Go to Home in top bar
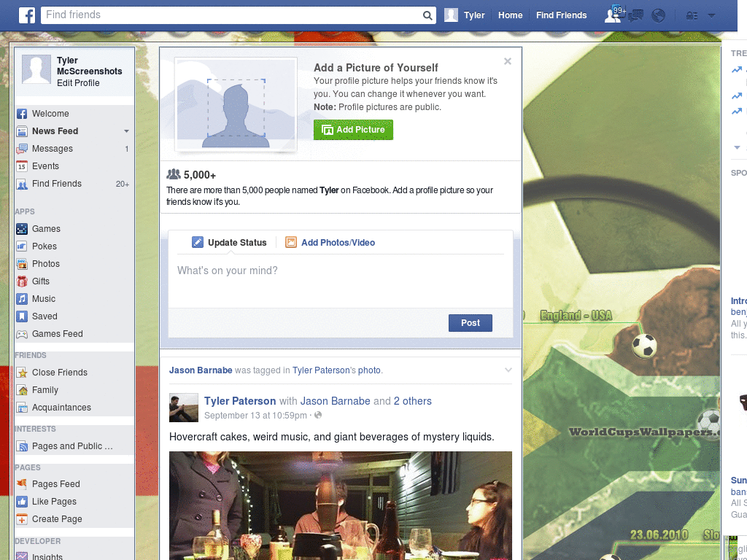This screenshot has width=747, height=560. click(510, 15)
